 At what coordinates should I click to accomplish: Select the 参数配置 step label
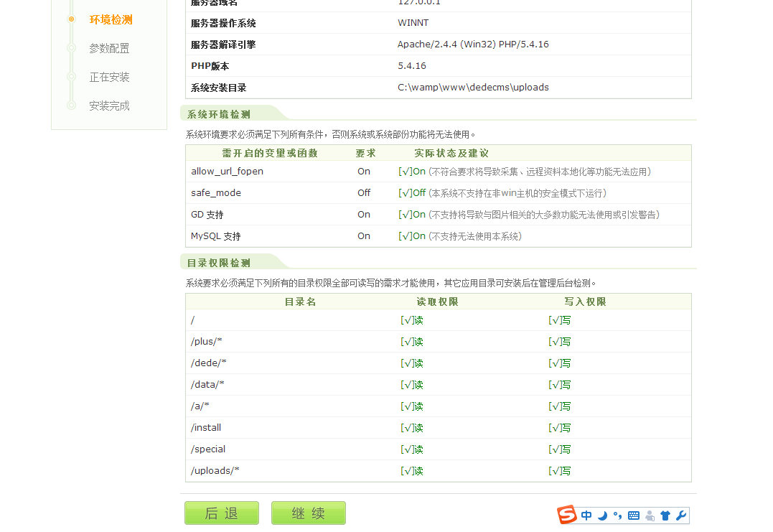pos(109,48)
